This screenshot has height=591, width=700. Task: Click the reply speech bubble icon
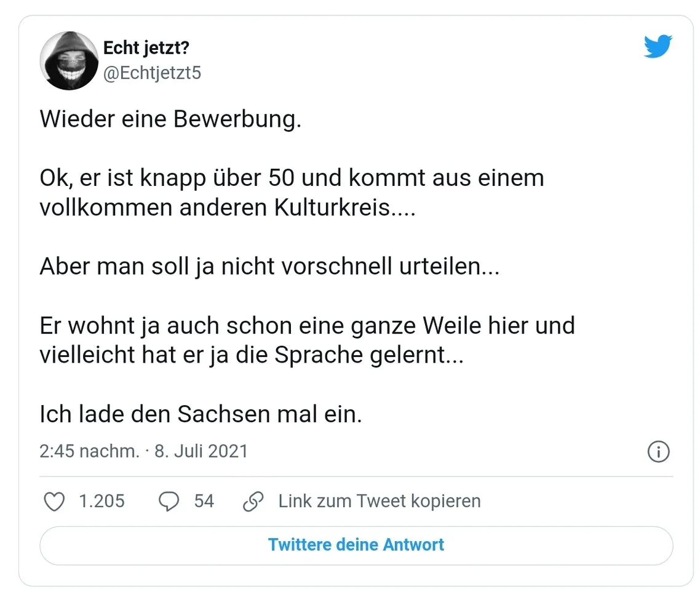coord(169,502)
